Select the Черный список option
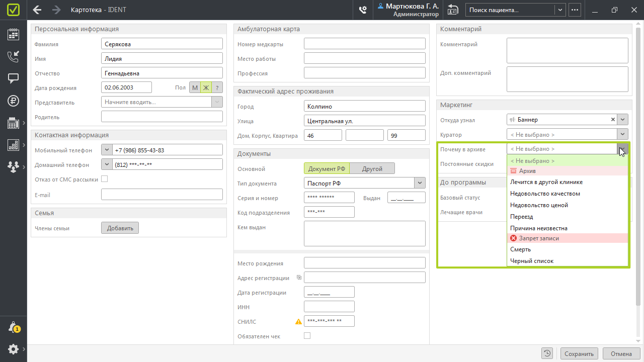The width and height of the screenshot is (644, 362). tap(531, 261)
